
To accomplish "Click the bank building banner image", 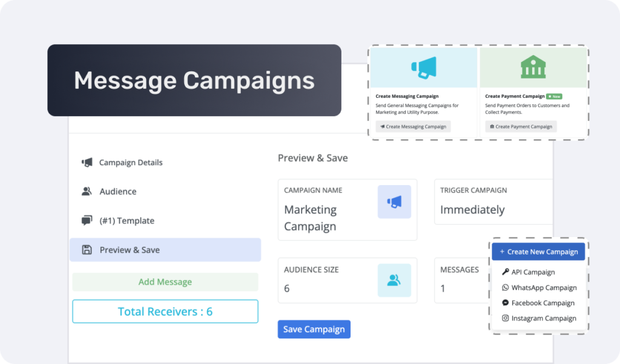I will tap(533, 67).
